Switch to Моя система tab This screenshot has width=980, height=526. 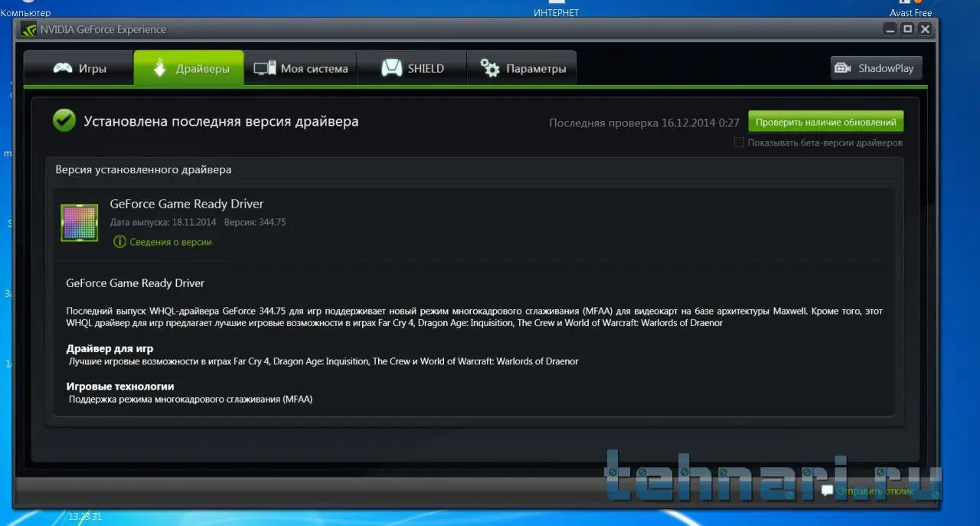(300, 68)
